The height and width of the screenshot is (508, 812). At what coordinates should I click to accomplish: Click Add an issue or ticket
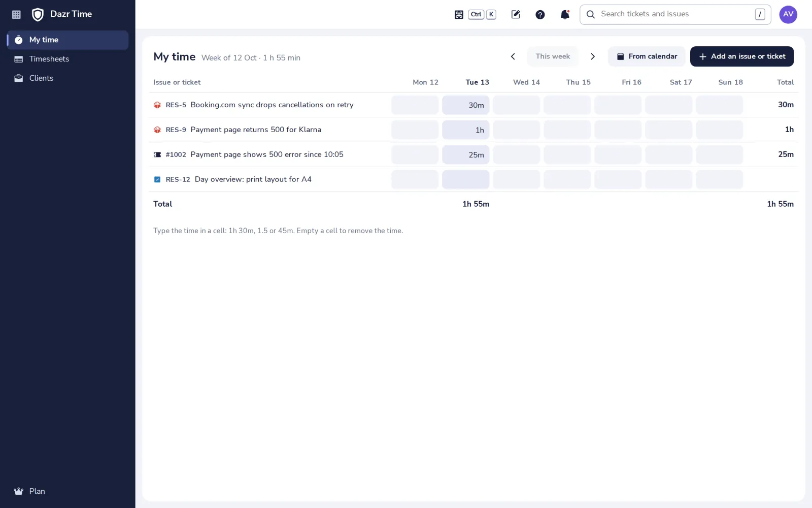coord(742,56)
